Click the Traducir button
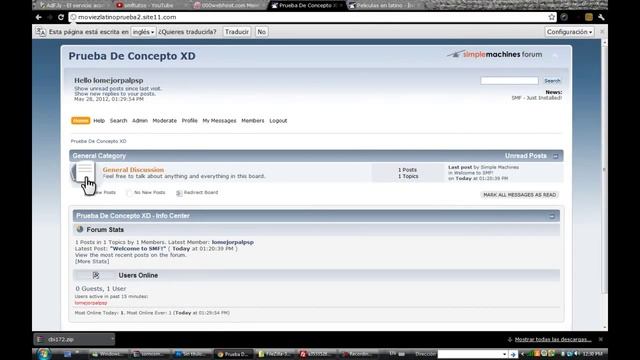 pyautogui.click(x=237, y=32)
